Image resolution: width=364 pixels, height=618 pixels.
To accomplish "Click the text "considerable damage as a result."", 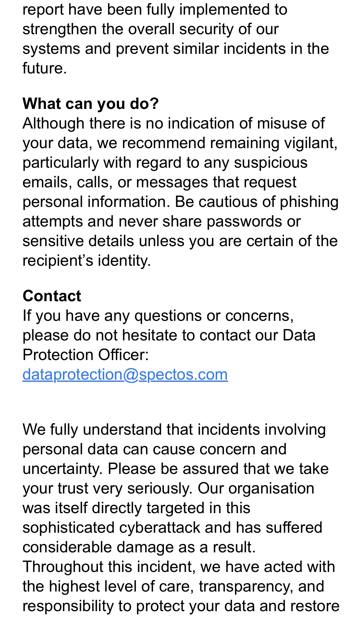I will click(x=139, y=547).
